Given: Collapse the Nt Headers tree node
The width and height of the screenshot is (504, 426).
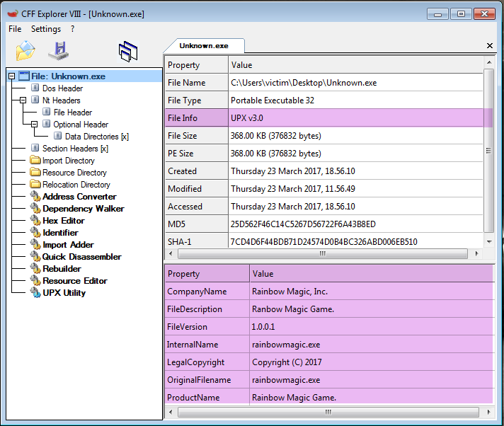Looking at the screenshot, I should click(x=23, y=100).
